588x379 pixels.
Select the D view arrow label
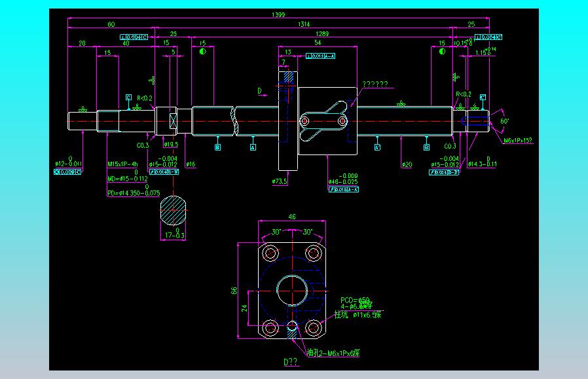click(259, 91)
